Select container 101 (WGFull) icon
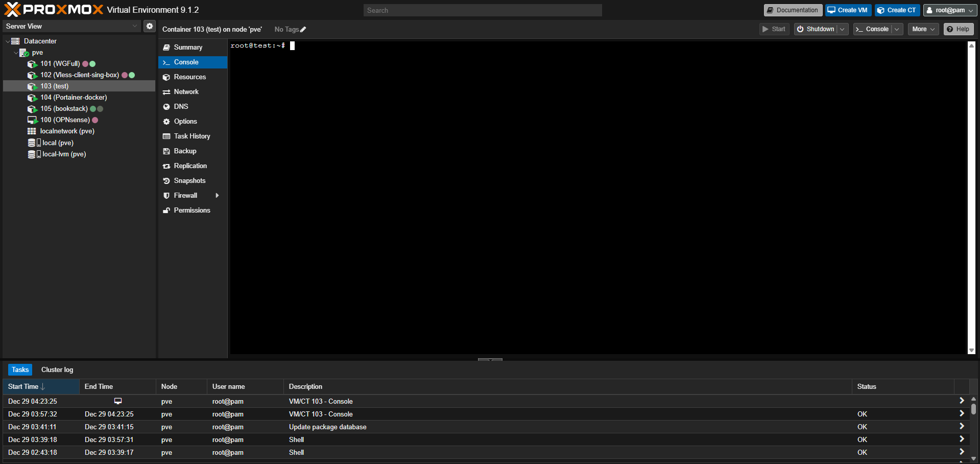This screenshot has height=464, width=980. tap(32, 64)
